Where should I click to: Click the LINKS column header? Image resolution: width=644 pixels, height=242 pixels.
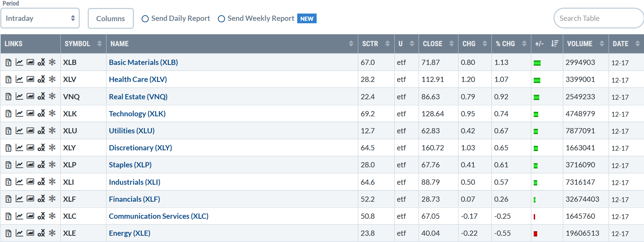tap(31, 44)
